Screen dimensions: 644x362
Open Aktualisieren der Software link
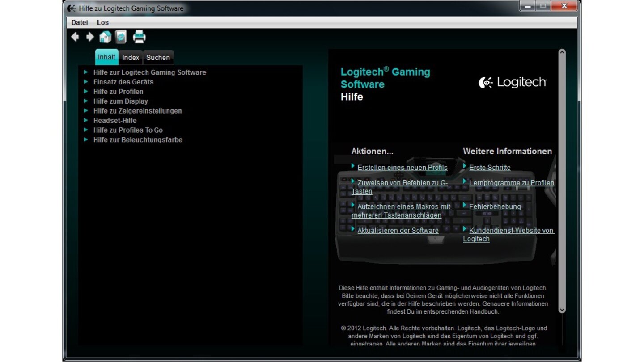pos(398,231)
